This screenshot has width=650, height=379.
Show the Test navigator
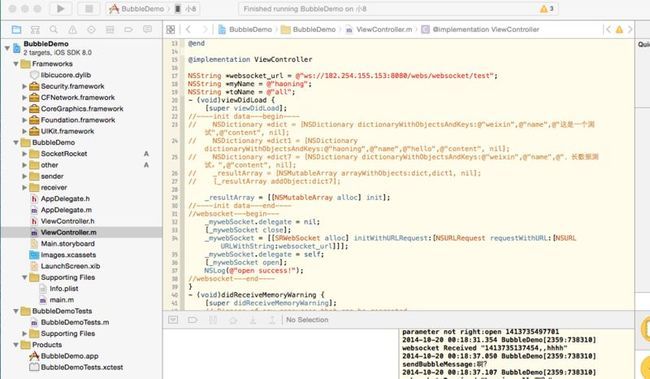91,29
